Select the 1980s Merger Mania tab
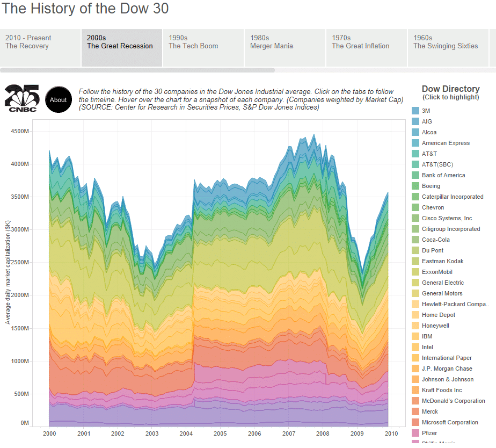 [285, 47]
